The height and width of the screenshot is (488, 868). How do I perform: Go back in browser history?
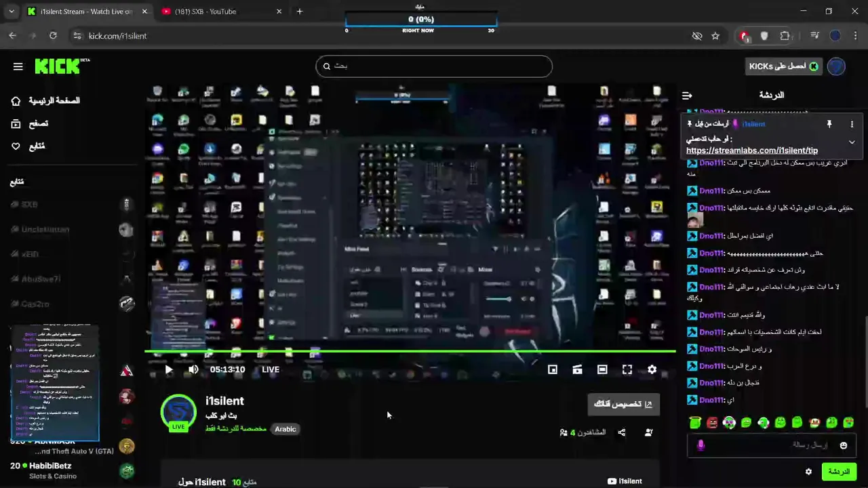click(12, 36)
